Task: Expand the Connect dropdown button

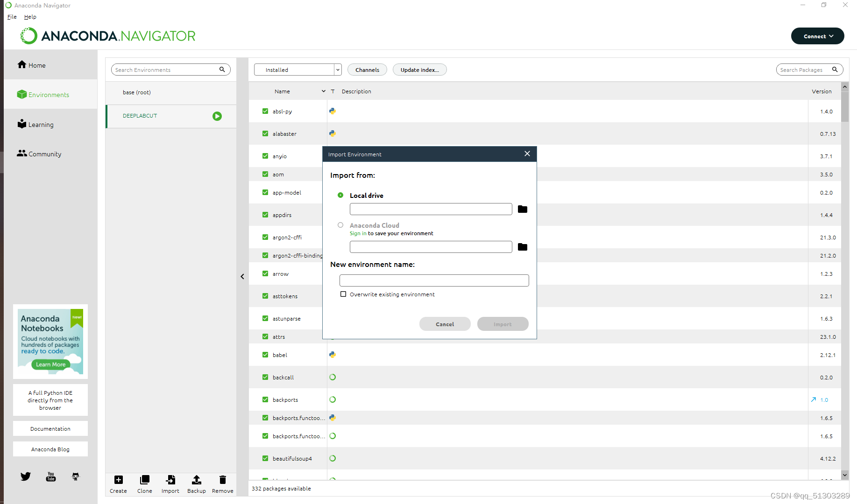Action: click(818, 36)
